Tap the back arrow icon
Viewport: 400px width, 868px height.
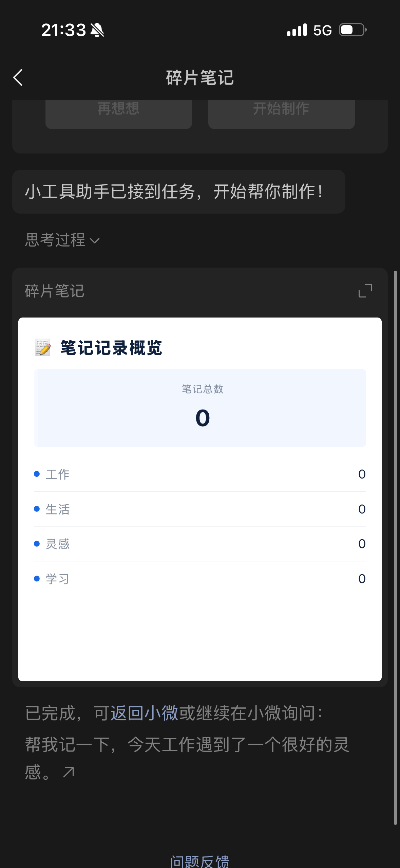click(x=18, y=78)
